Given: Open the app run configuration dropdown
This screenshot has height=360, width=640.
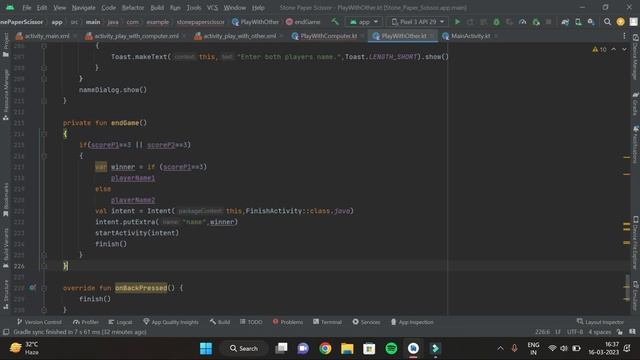Looking at the screenshot, I should pos(364,22).
